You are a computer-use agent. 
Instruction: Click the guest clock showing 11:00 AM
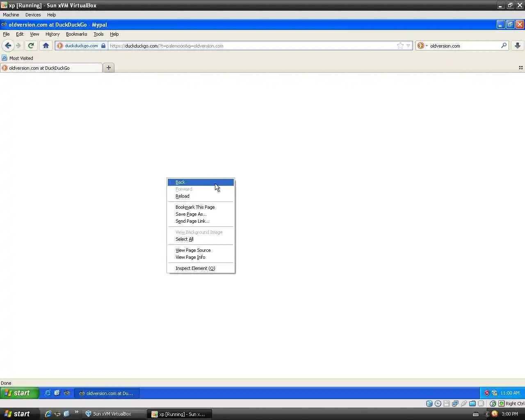click(x=510, y=393)
